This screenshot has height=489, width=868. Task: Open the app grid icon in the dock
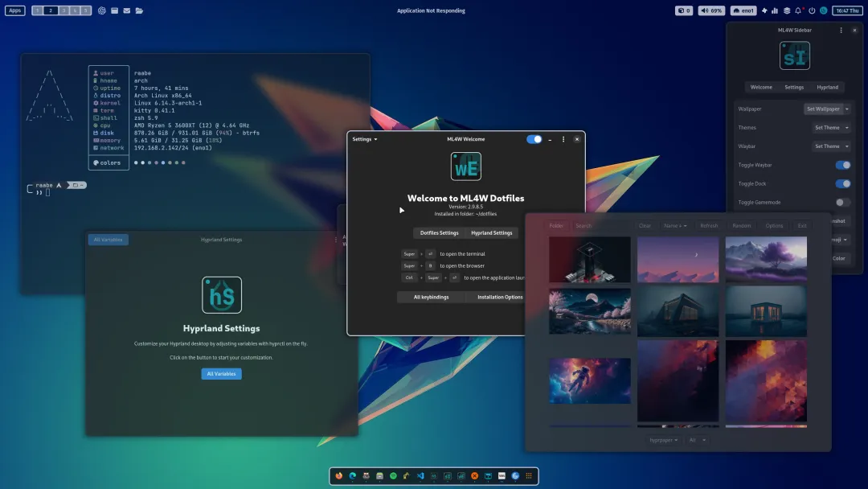(x=529, y=475)
